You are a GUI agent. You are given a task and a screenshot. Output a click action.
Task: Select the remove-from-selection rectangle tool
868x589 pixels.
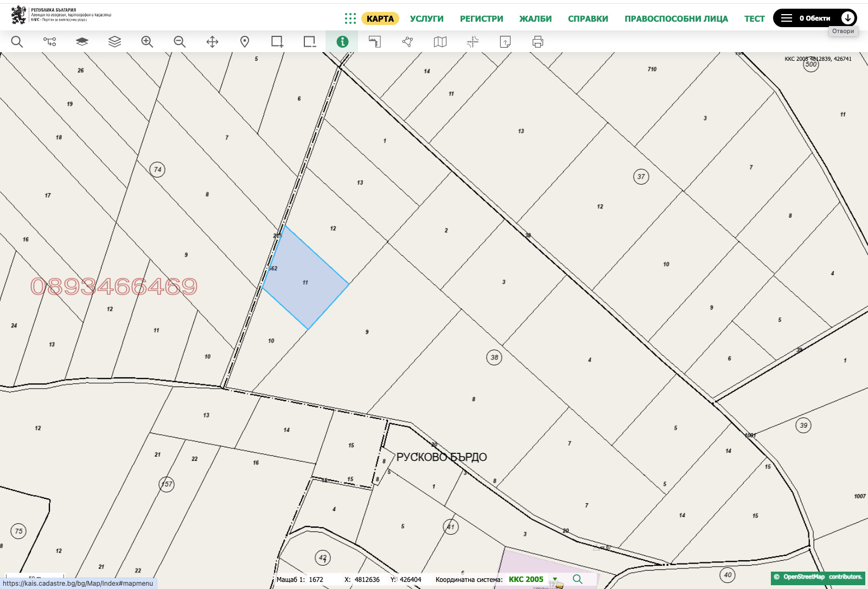coord(310,42)
